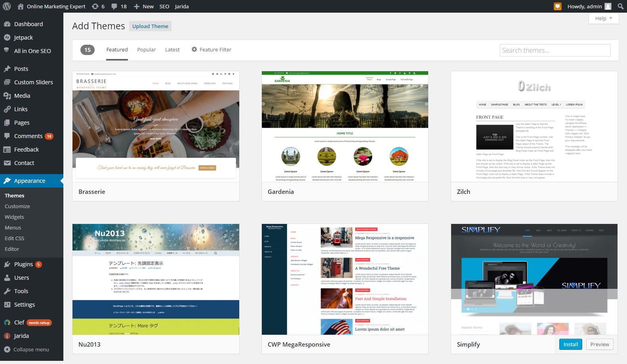Open the Feature Filter option
Screen dimensions: 627x364
pyautogui.click(x=212, y=50)
